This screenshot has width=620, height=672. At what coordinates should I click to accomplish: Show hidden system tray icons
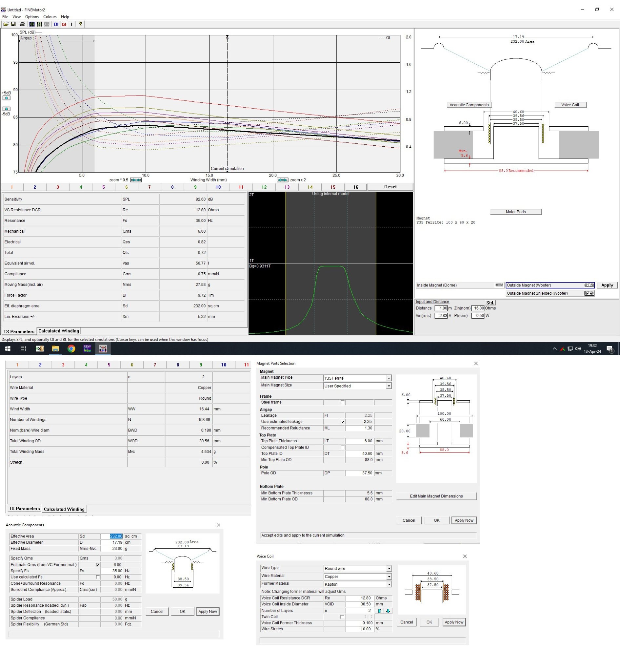point(554,348)
